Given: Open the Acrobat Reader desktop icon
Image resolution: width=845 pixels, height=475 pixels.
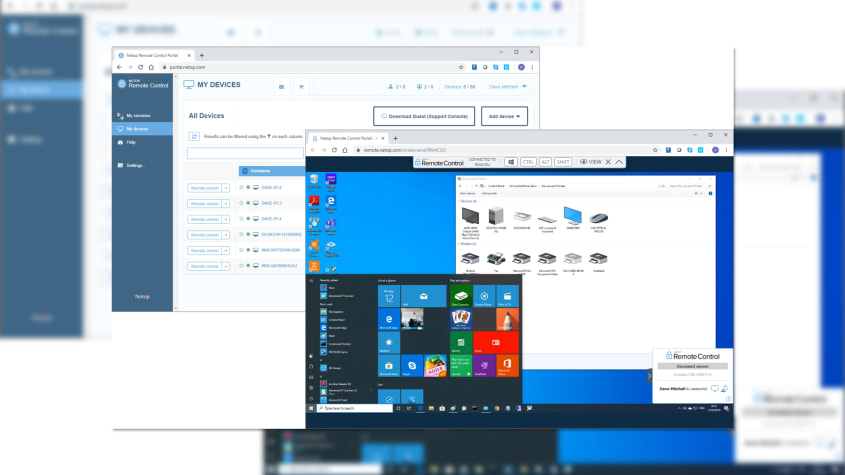Looking at the screenshot, I should point(314,203).
